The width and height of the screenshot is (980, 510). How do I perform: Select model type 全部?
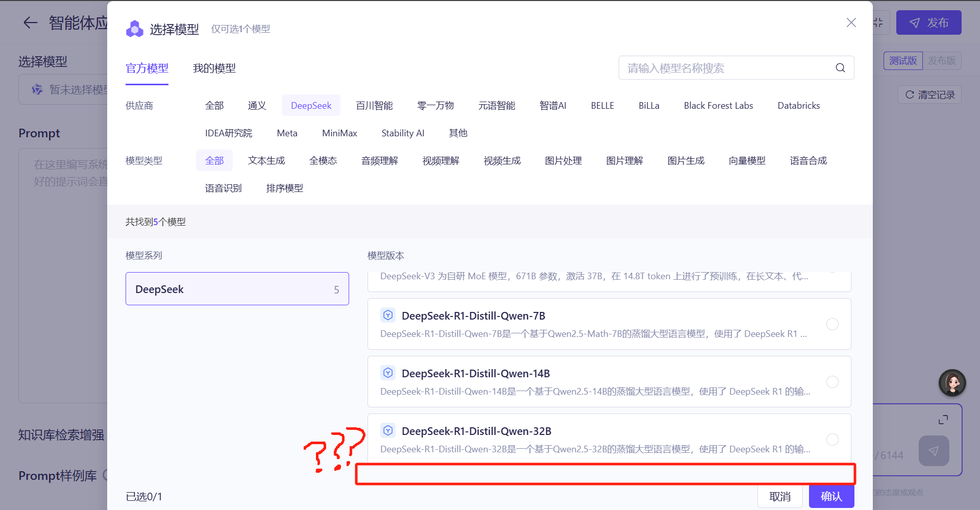(x=214, y=161)
